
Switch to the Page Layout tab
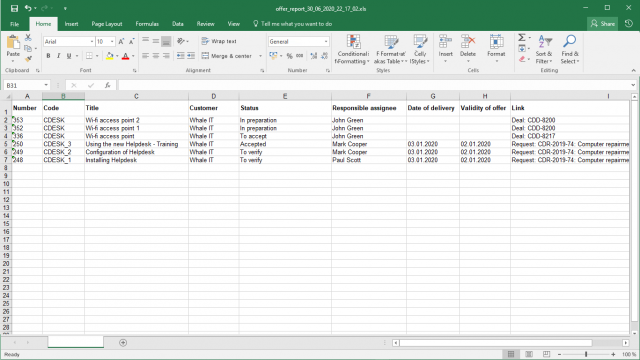[107, 24]
